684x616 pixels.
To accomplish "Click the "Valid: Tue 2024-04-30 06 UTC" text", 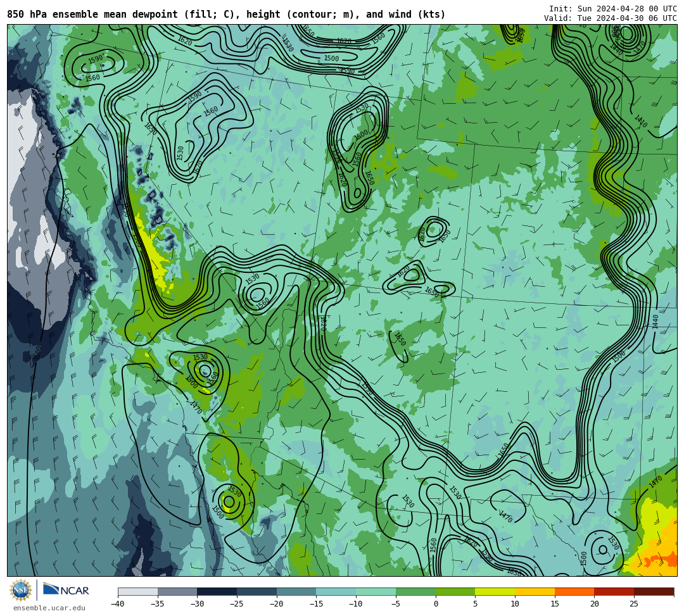I will [x=611, y=18].
